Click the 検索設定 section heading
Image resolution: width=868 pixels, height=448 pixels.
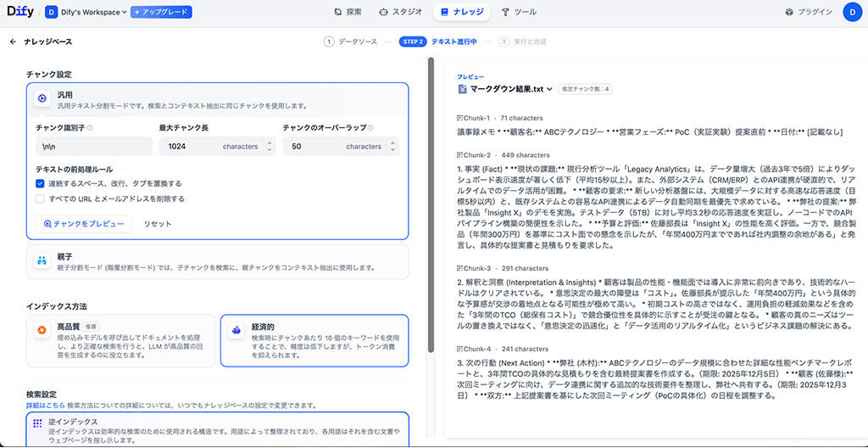click(41, 395)
